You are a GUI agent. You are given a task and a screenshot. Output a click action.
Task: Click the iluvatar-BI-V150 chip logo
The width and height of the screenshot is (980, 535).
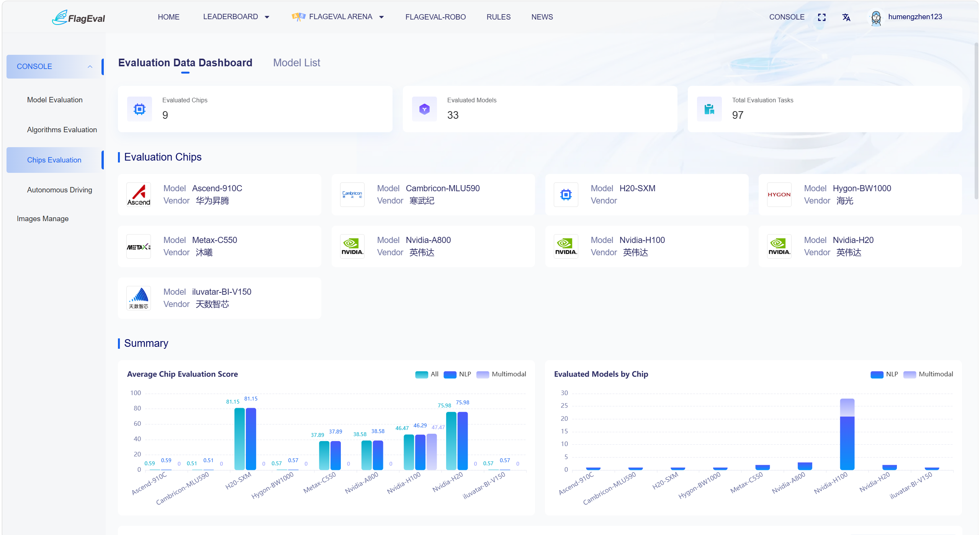139,298
